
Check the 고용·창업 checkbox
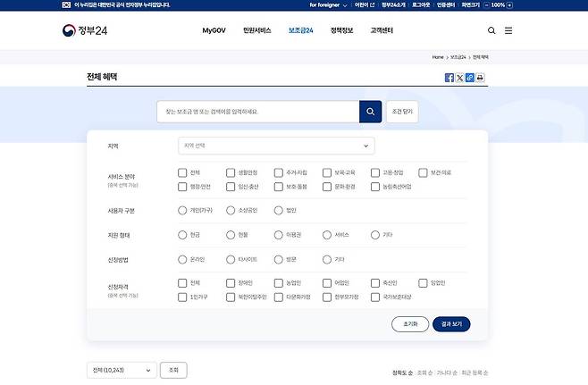[375, 172]
